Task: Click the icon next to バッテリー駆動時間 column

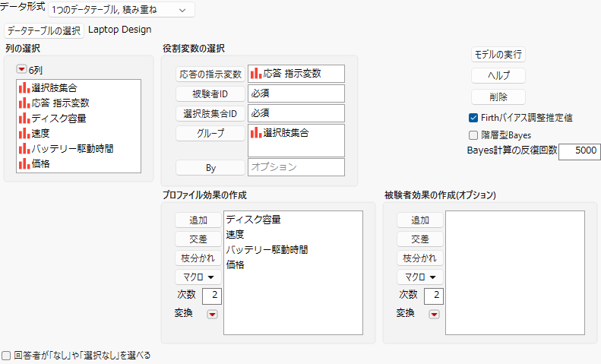Action: (24, 148)
